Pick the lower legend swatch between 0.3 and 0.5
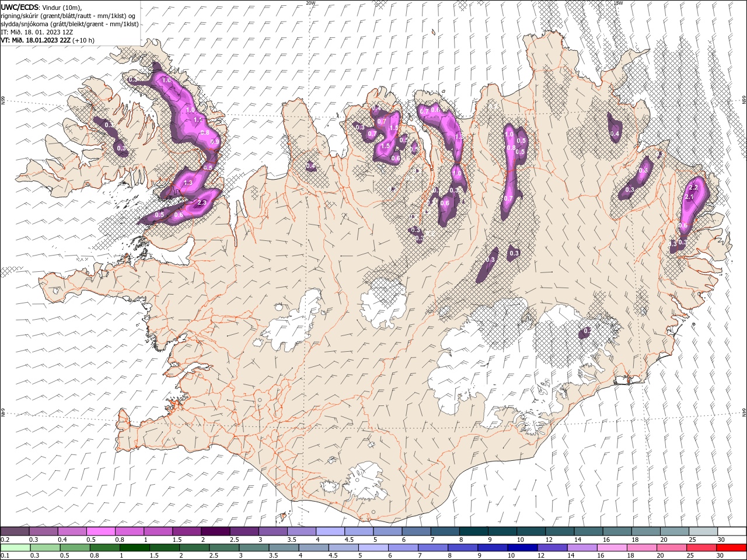 (45, 548)
